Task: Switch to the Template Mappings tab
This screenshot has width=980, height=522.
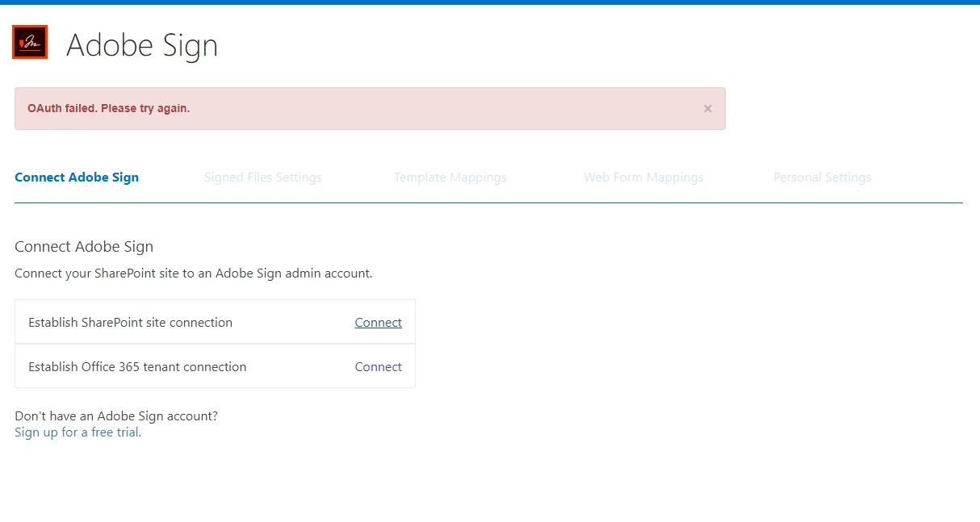Action: (450, 177)
